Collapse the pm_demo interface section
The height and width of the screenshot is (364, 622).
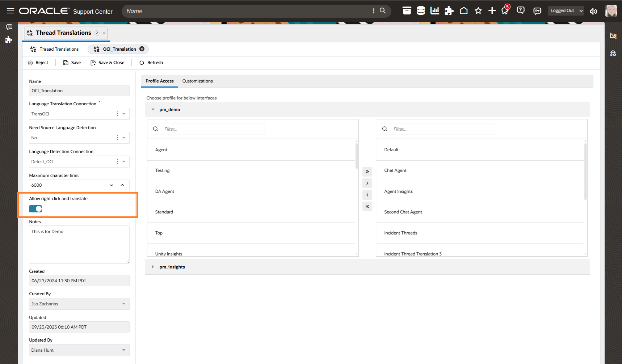[x=153, y=109]
